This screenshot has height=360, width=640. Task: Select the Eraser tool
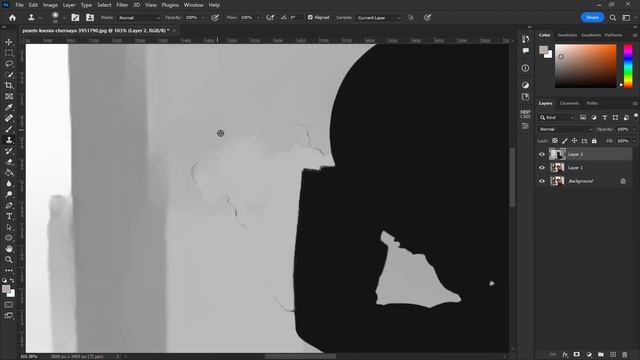click(9, 162)
